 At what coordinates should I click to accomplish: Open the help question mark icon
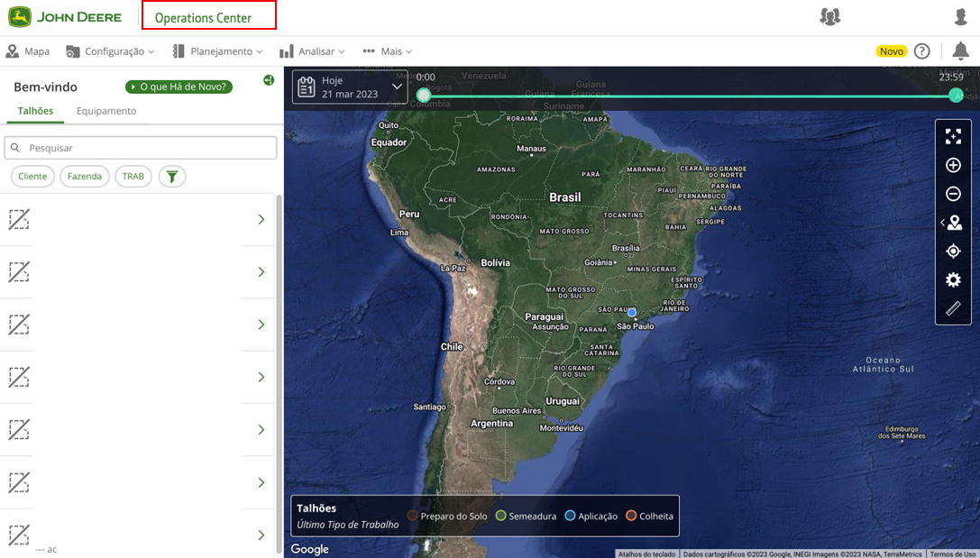pos(921,51)
